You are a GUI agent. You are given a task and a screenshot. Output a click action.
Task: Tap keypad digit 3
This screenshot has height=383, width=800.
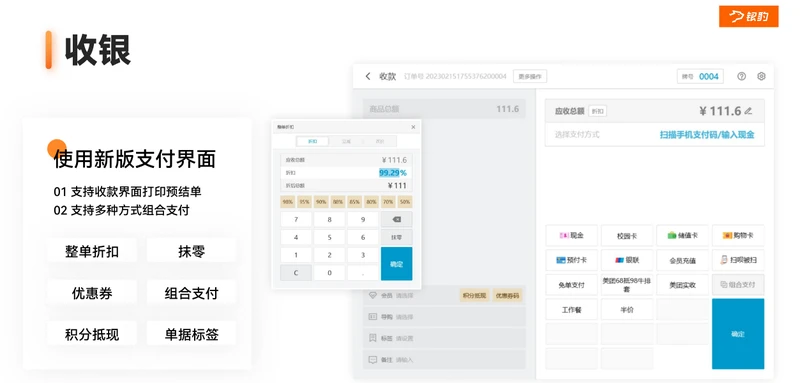pyautogui.click(x=363, y=255)
